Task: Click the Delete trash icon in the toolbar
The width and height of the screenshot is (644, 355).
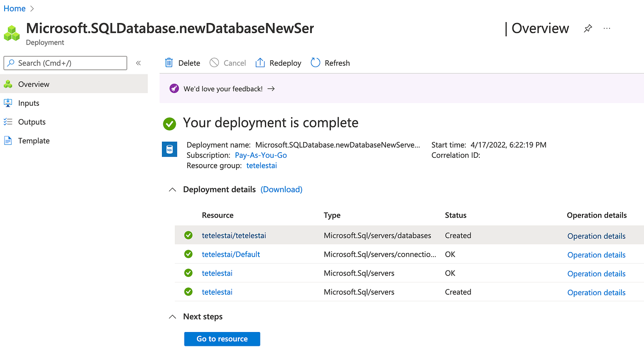Action: (x=170, y=63)
